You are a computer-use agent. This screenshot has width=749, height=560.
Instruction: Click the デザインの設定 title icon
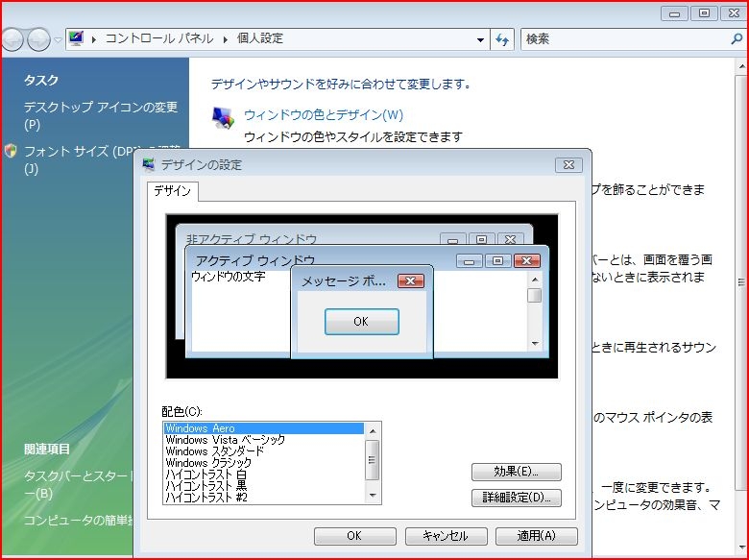(x=149, y=165)
